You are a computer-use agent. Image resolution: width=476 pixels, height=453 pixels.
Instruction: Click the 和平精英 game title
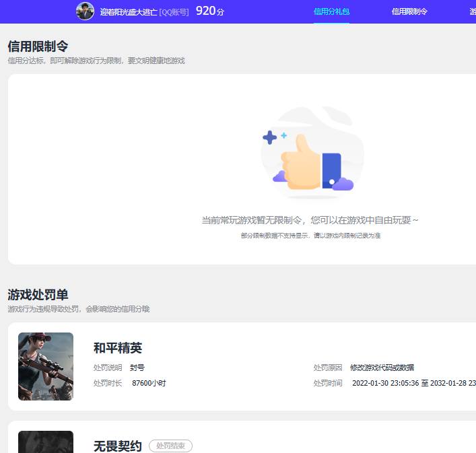118,348
